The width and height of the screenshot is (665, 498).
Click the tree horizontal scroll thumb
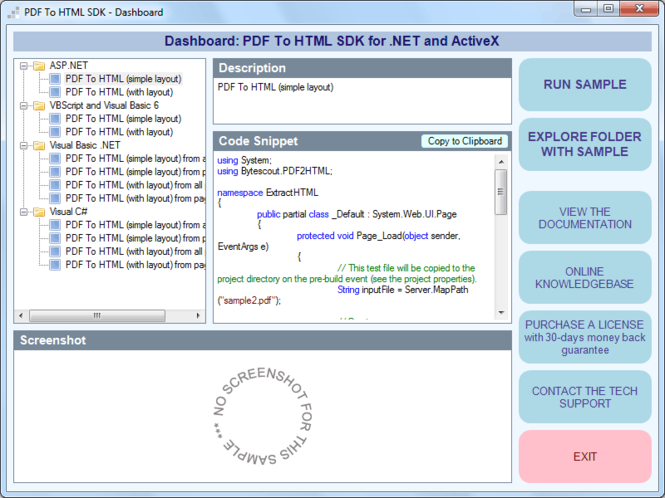click(97, 316)
